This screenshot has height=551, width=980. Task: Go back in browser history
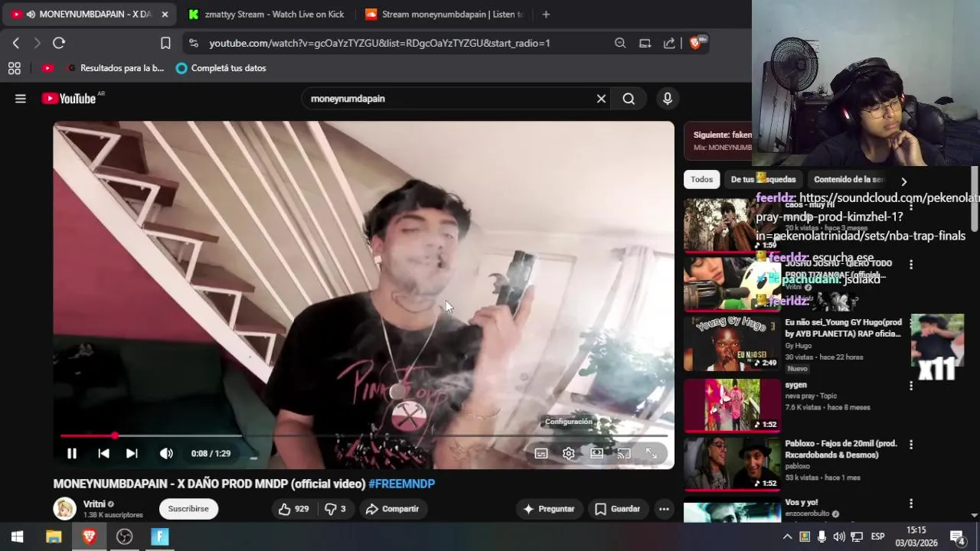pyautogui.click(x=16, y=44)
